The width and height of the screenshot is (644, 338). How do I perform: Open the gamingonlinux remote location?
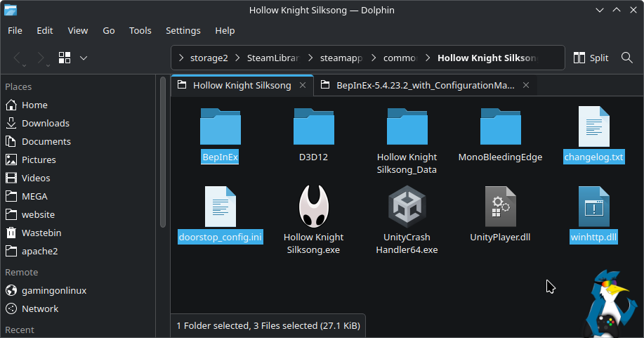(54, 290)
